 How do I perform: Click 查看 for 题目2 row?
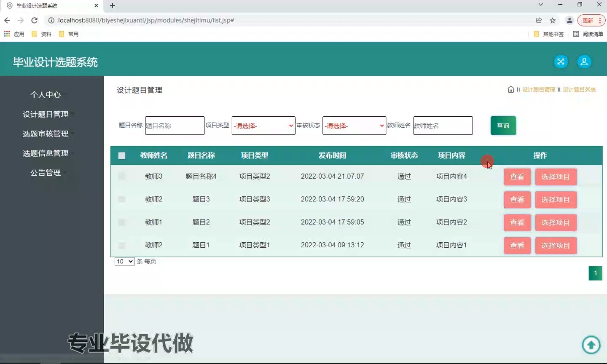pyautogui.click(x=517, y=222)
